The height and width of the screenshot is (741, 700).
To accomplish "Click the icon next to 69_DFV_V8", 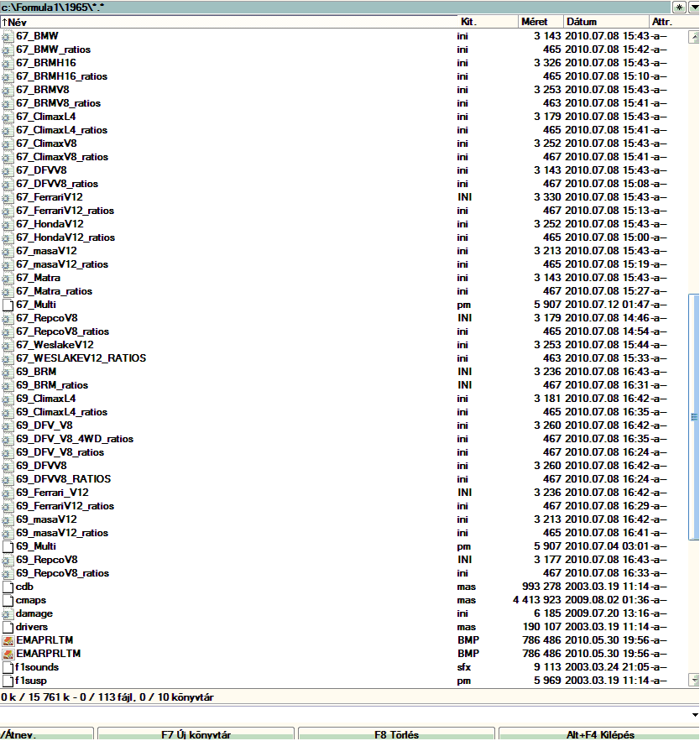I will pos(8,425).
